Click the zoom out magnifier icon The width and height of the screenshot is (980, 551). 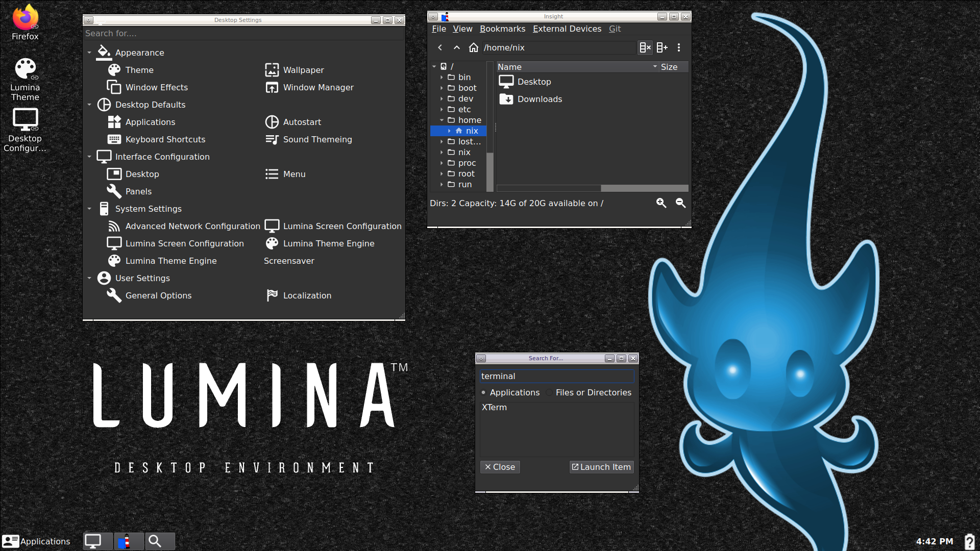pos(680,203)
